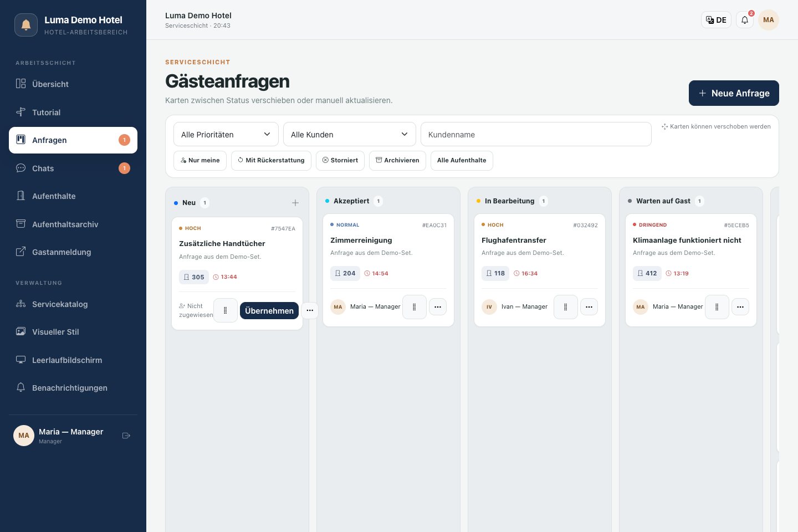Viewport: 798px width, 532px height.
Task: Click the NORMAL priority label
Action: pos(345,225)
